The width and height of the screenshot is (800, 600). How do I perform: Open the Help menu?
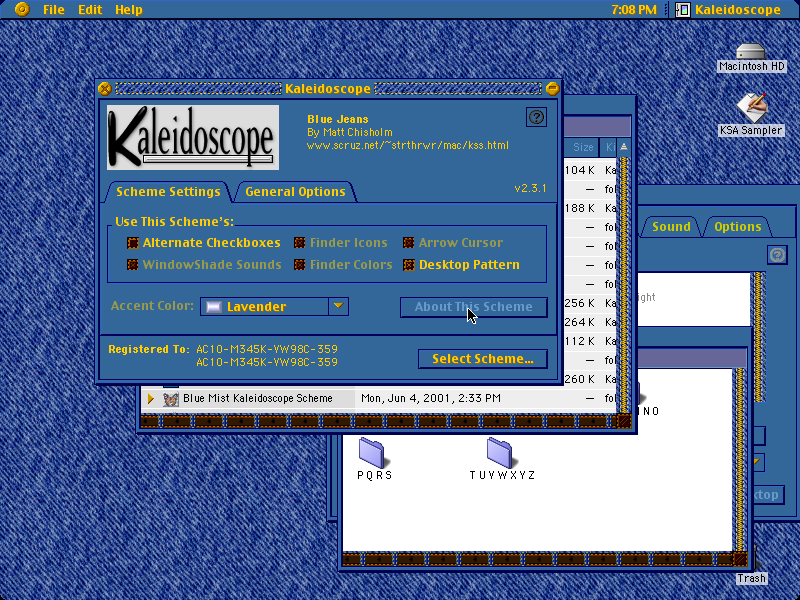(x=129, y=10)
